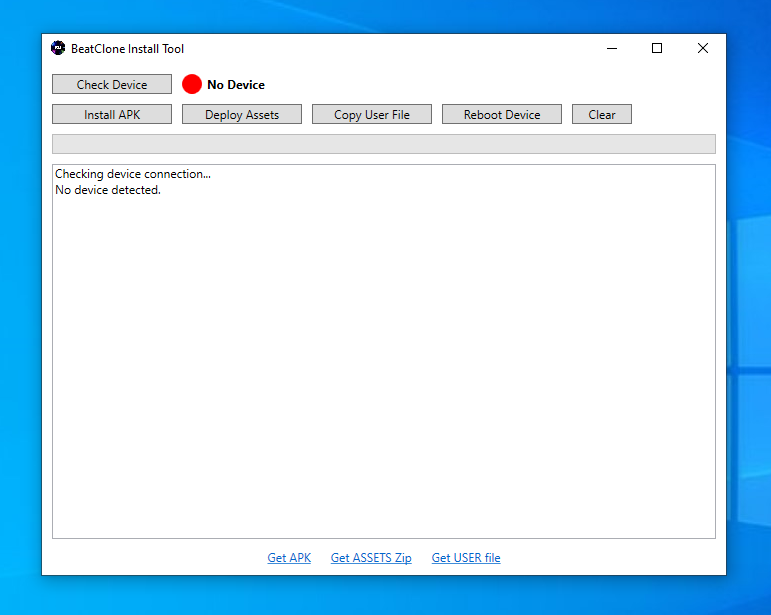Select Copy User File button

tap(372, 114)
